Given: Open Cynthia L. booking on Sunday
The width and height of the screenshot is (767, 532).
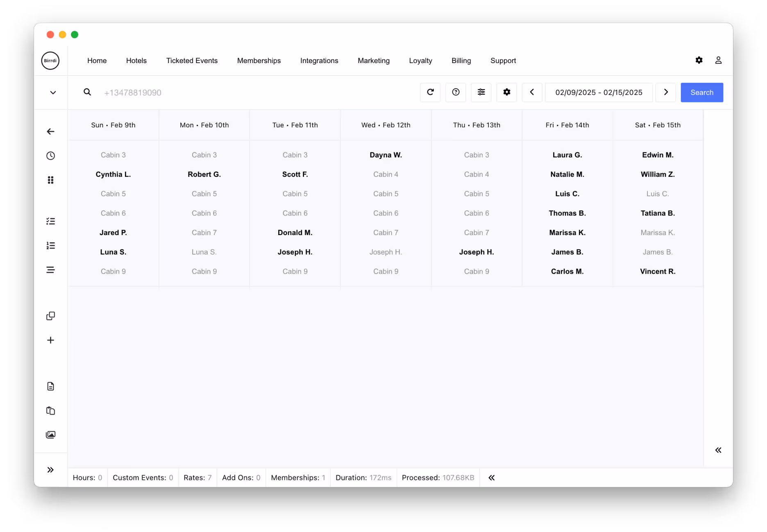Looking at the screenshot, I should click(x=113, y=174).
